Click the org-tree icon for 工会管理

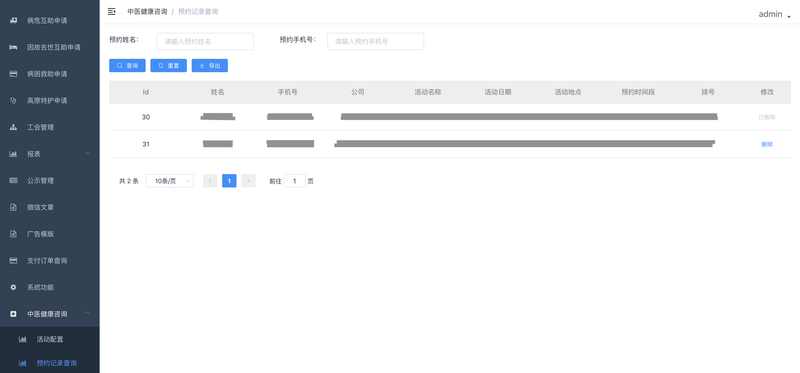[14, 128]
